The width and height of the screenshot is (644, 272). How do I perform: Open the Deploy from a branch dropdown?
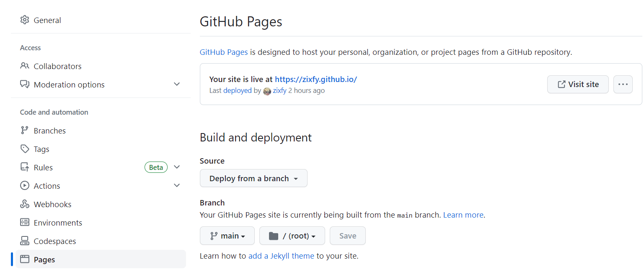tap(253, 178)
